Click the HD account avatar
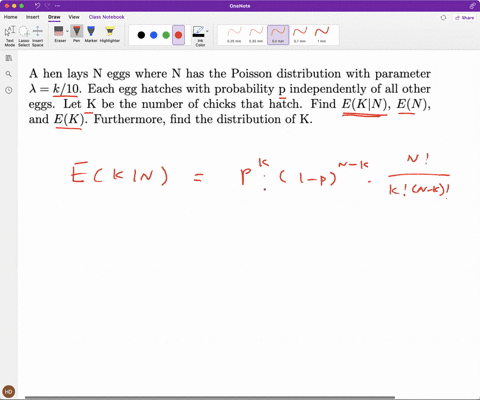Image resolution: width=480 pixels, height=400 pixels. 9,391
